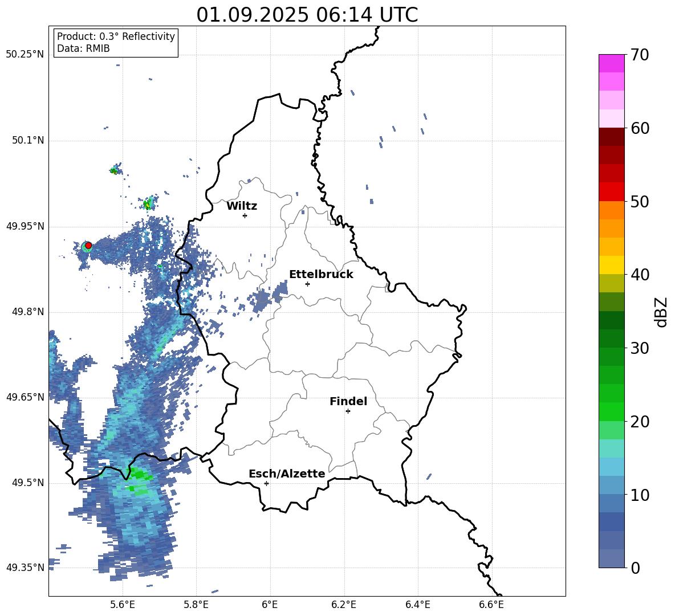The width and height of the screenshot is (675, 616).
Task: Click the 49.35°N latitude label
Action: (25, 568)
